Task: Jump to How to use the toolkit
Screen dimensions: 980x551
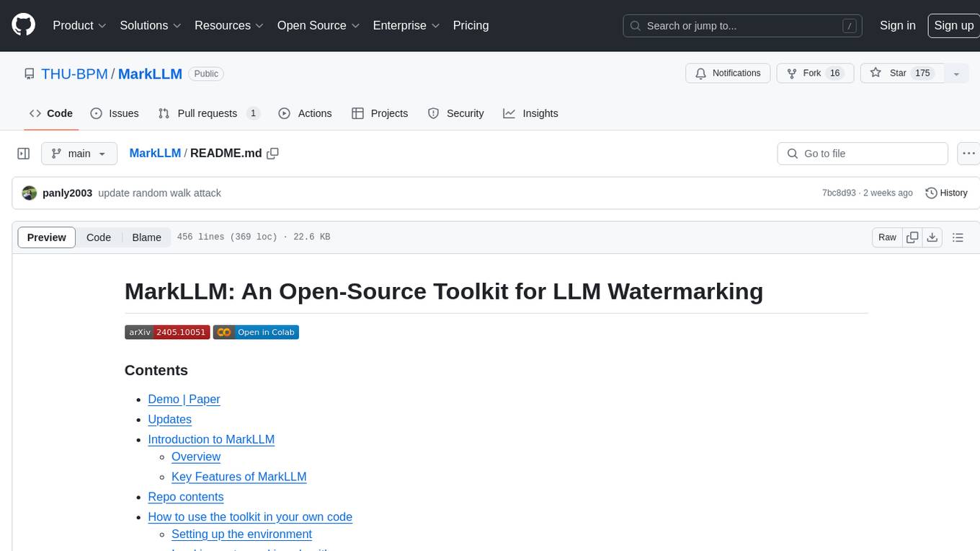Action: click(250, 518)
